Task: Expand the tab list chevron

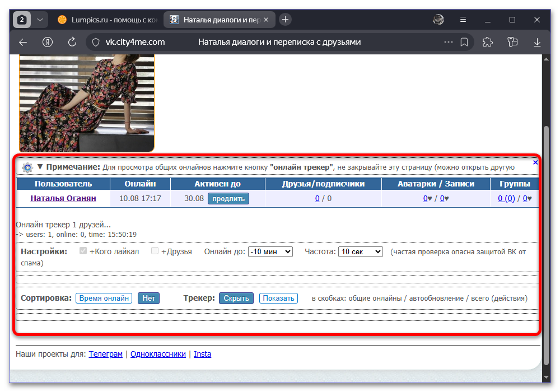Action: tap(40, 20)
